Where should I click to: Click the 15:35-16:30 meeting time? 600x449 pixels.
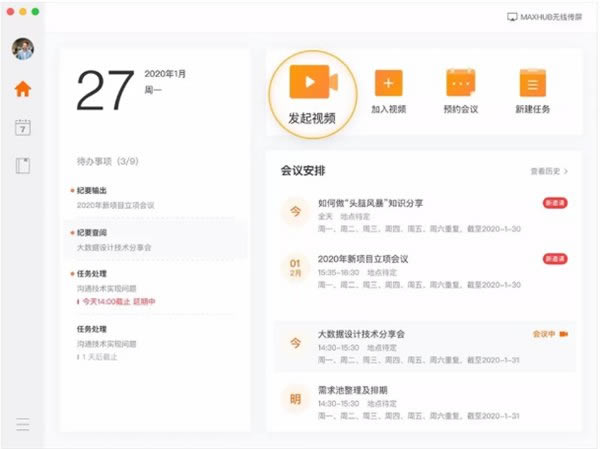coord(338,273)
